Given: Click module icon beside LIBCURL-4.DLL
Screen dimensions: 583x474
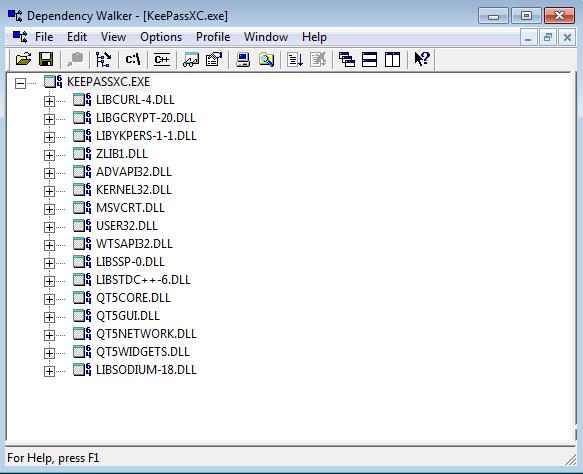Looking at the screenshot, I should (x=82, y=100).
